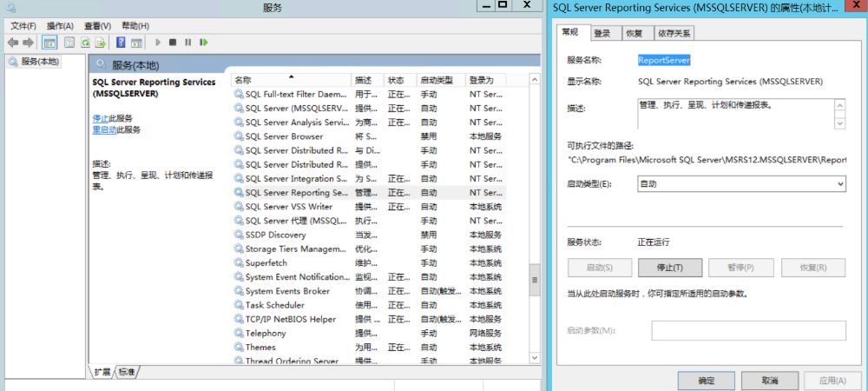Sort list by 登录为 column header
868x391 pixels.
click(486, 80)
